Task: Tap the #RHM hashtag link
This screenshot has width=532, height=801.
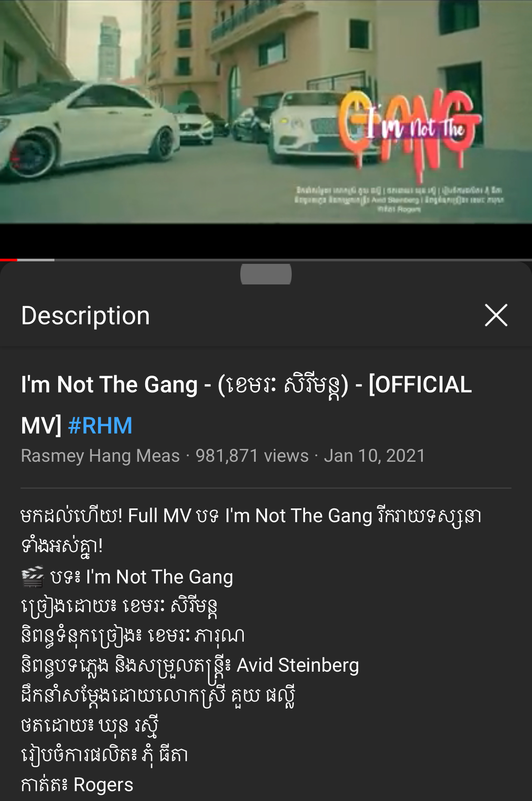Action: point(100,425)
